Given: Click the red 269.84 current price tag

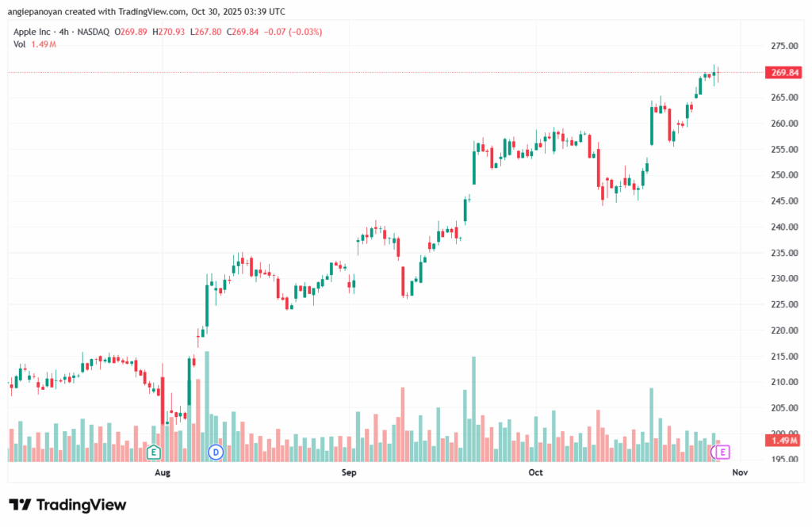Looking at the screenshot, I should [783, 73].
